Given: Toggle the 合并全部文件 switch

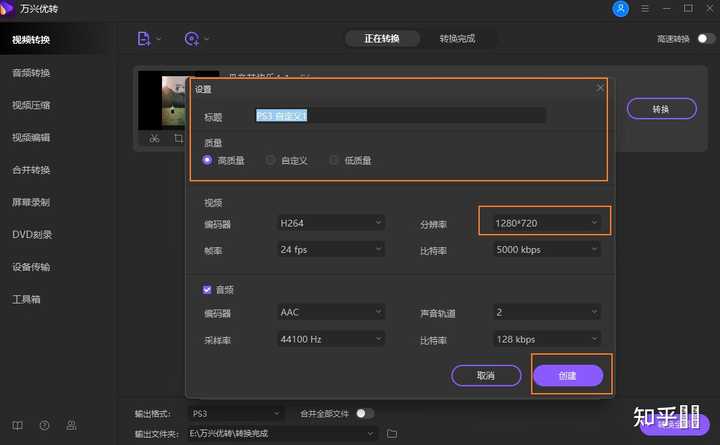Looking at the screenshot, I should click(x=366, y=413).
